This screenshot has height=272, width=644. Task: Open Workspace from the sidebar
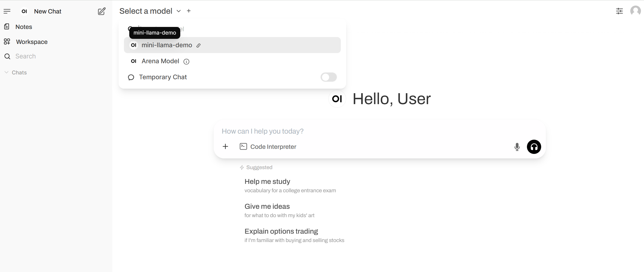tap(32, 42)
